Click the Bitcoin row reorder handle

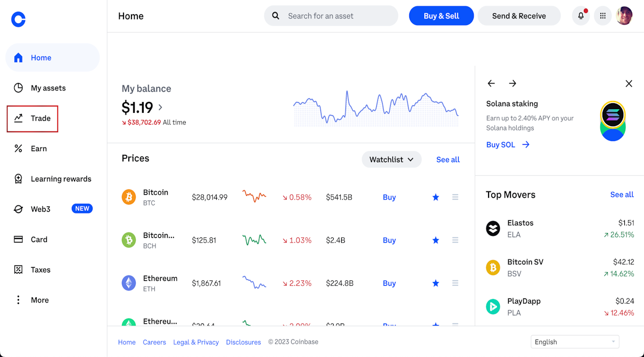pos(455,197)
